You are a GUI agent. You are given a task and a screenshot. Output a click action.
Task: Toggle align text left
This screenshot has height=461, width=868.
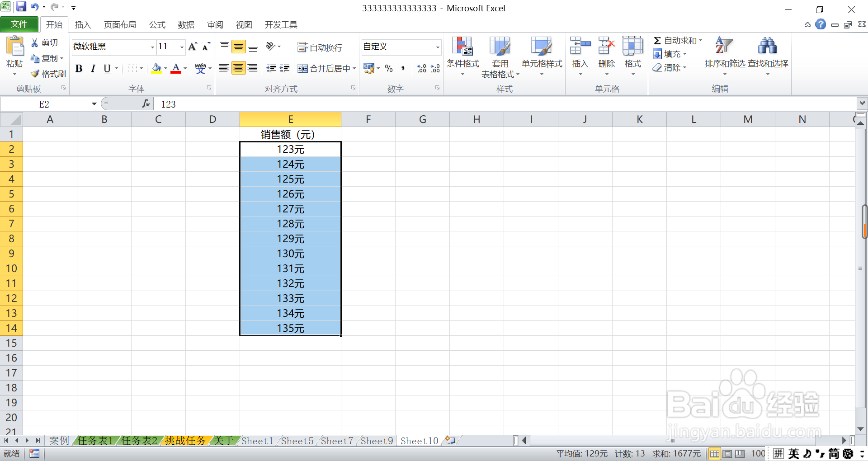[x=224, y=68]
